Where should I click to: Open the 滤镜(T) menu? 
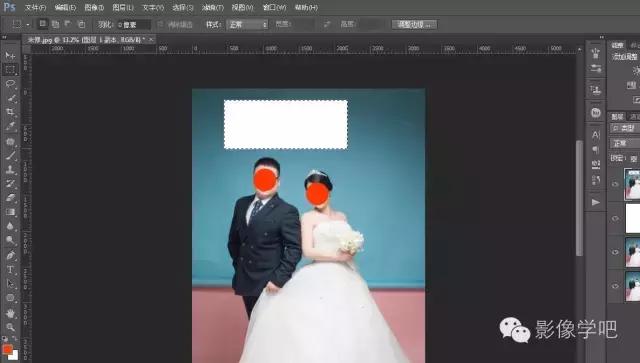tap(213, 7)
